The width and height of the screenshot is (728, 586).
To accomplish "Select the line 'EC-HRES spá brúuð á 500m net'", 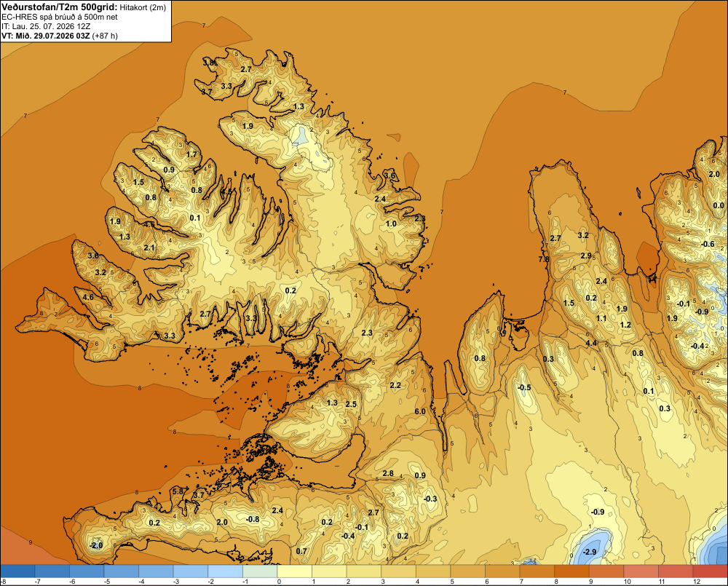I will 60,17.
